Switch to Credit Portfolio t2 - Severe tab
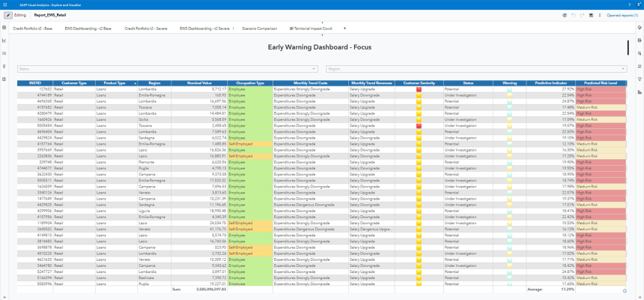The image size is (644, 300). [x=145, y=28]
